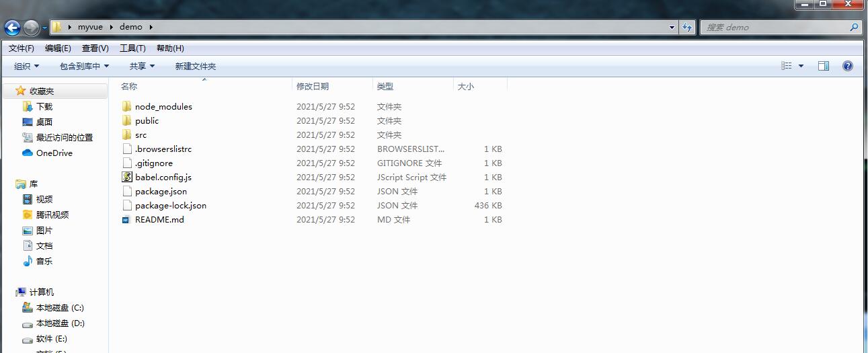Click the 新建文件夹 button
The height and width of the screenshot is (353, 868).
(196, 66)
